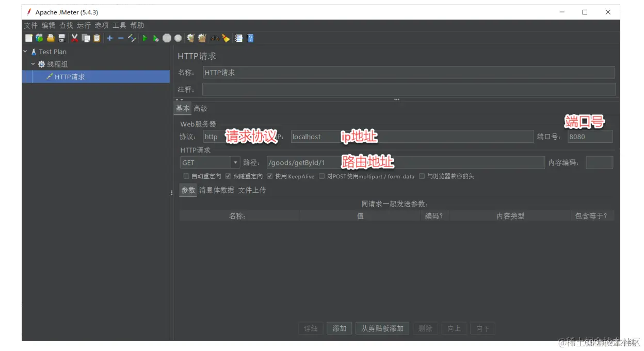Image resolution: width=644 pixels, height=351 pixels.
Task: Switch to the 基本 tab
Action: (x=183, y=108)
